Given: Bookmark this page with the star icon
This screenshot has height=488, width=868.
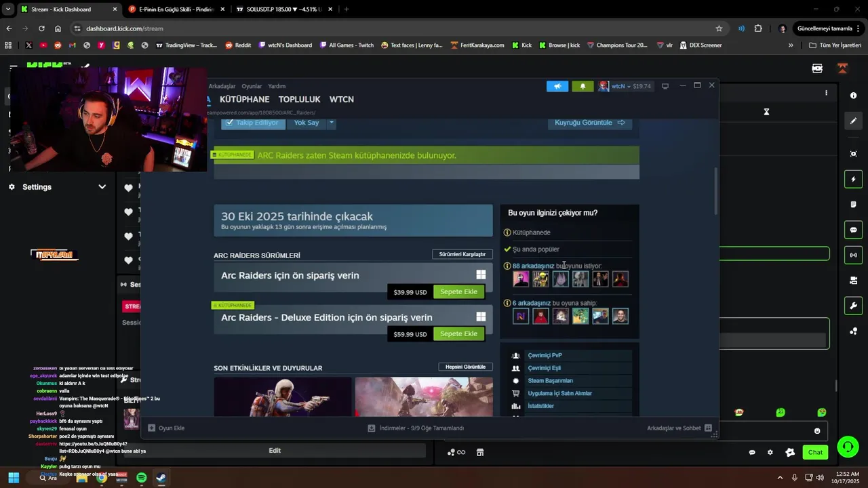Looking at the screenshot, I should tap(719, 28).
